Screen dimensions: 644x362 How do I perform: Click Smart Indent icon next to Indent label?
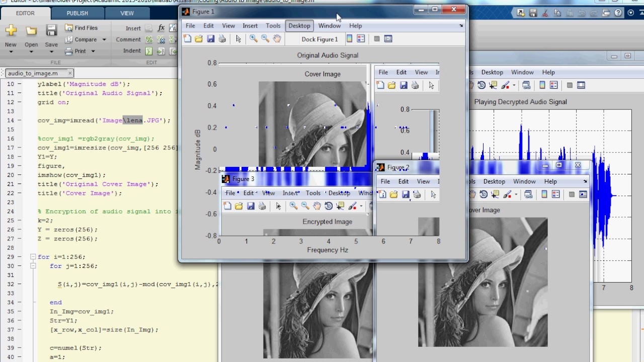pos(149,51)
